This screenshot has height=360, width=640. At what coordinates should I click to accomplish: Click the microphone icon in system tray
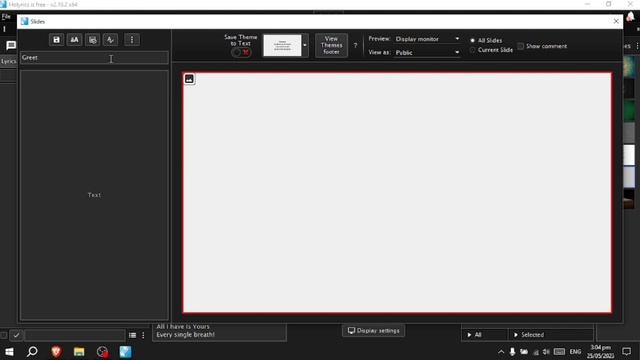coord(512,351)
